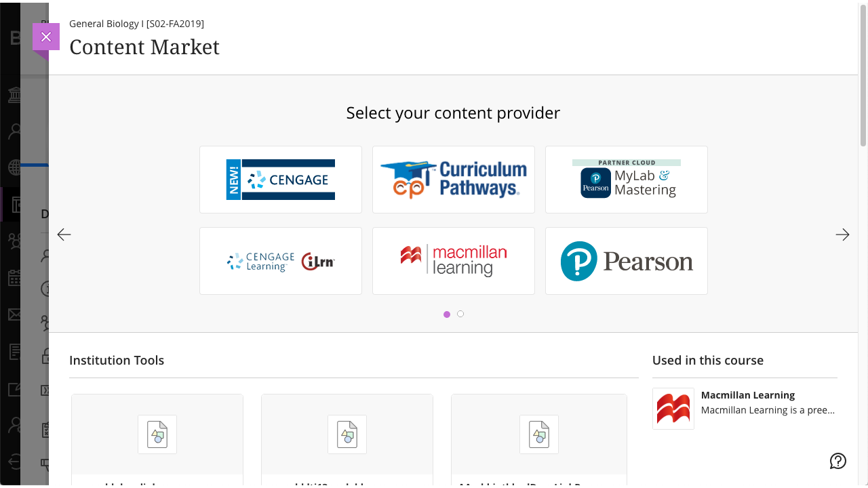Go to previous content providers page

(x=64, y=235)
